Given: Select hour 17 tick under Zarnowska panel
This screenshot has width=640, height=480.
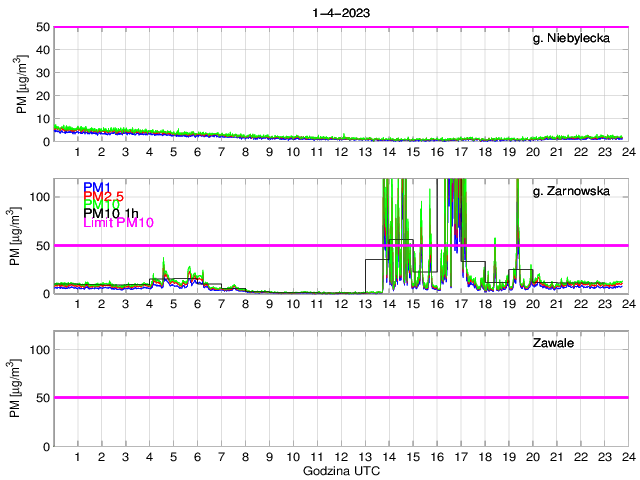Looking at the screenshot, I should coord(460,304).
